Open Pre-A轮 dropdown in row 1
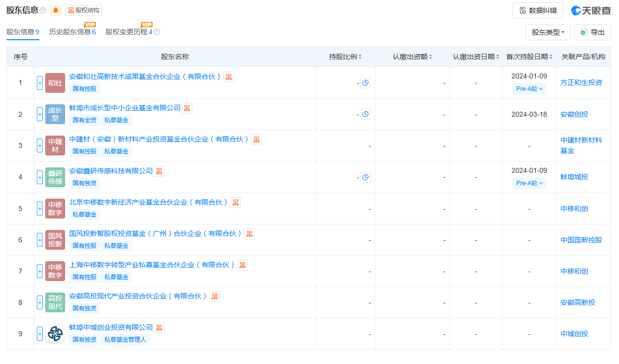 tap(529, 89)
